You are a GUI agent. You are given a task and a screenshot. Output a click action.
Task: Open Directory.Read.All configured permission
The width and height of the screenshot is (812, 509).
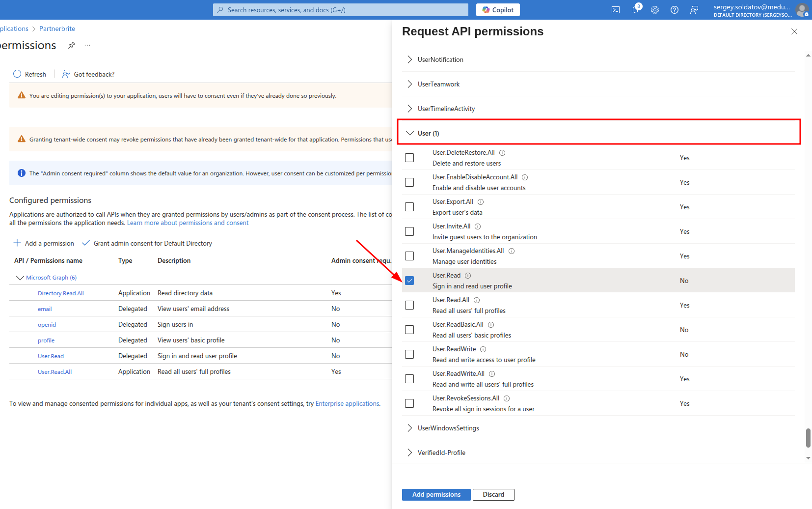61,293
